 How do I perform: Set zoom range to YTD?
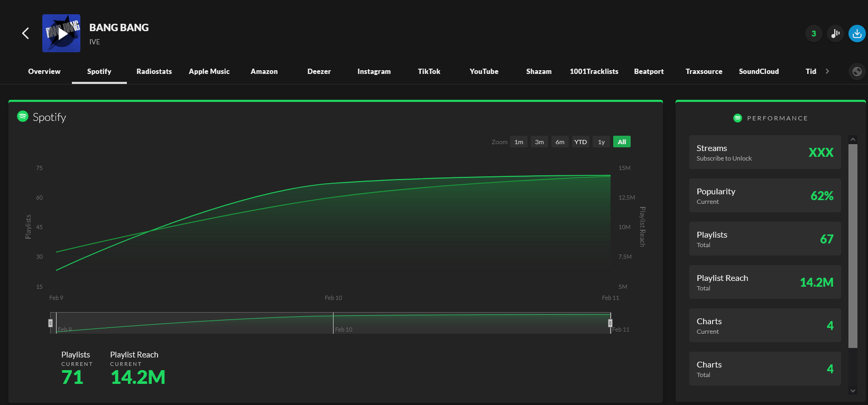580,142
